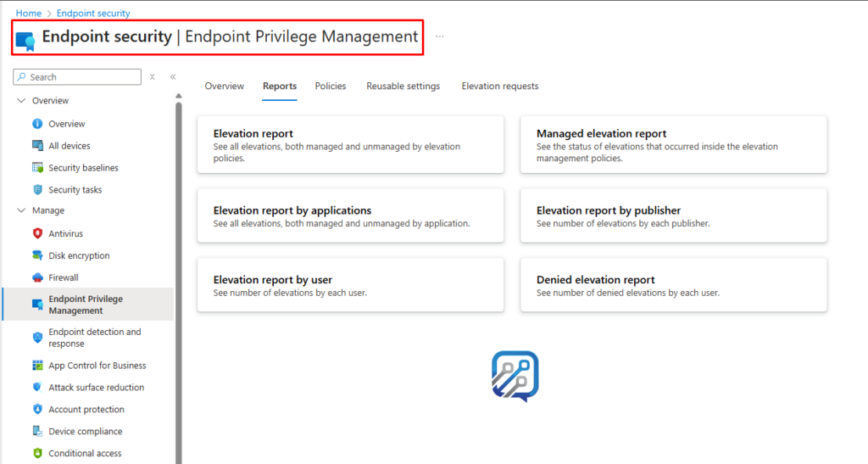
Task: Open the Reusable settings tab
Action: [403, 86]
